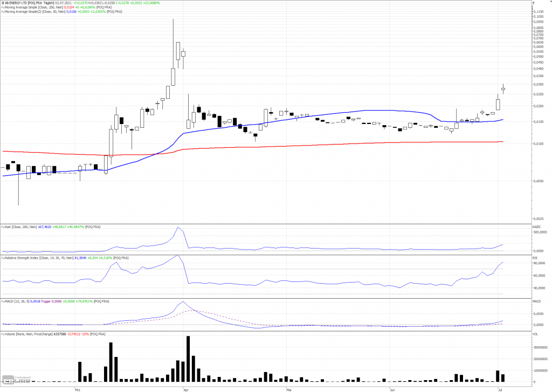Click the candlestick icon beside 88 ENERGY LTD
The width and height of the screenshot is (552, 392).
[x=3, y=3]
